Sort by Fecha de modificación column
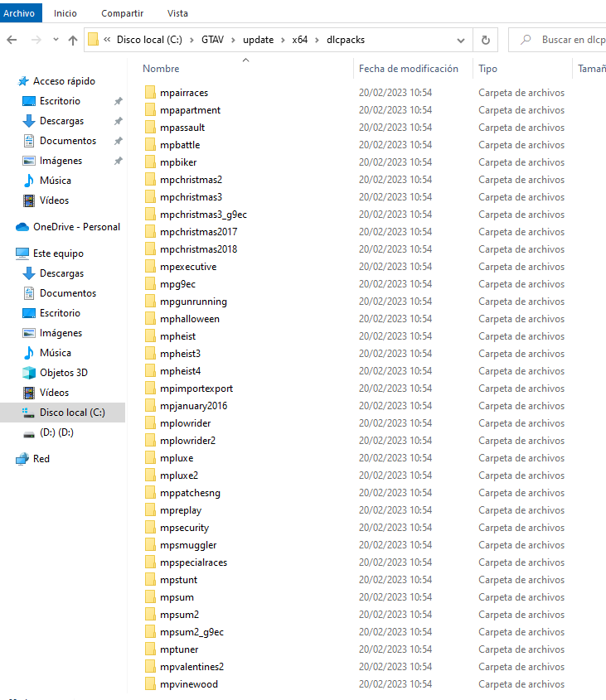 (409, 69)
